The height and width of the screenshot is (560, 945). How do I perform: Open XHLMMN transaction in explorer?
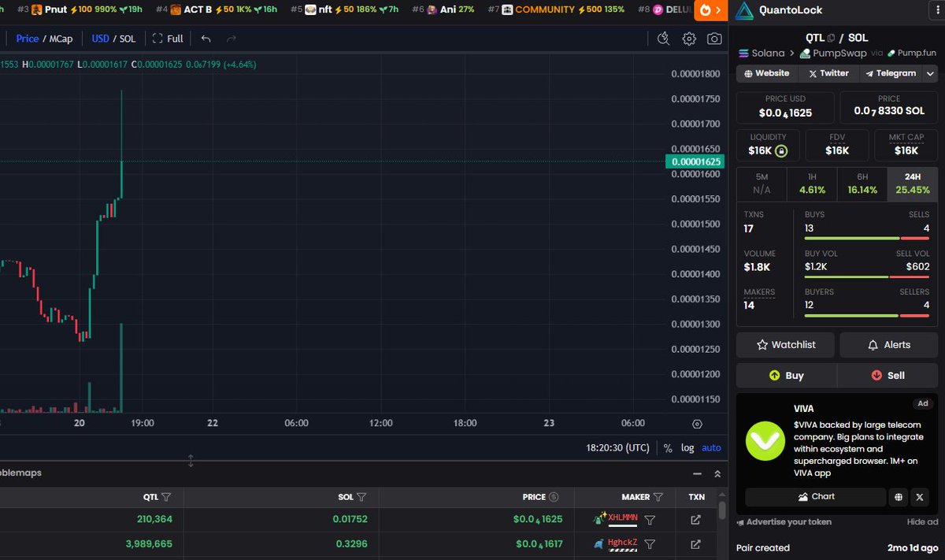(x=695, y=520)
